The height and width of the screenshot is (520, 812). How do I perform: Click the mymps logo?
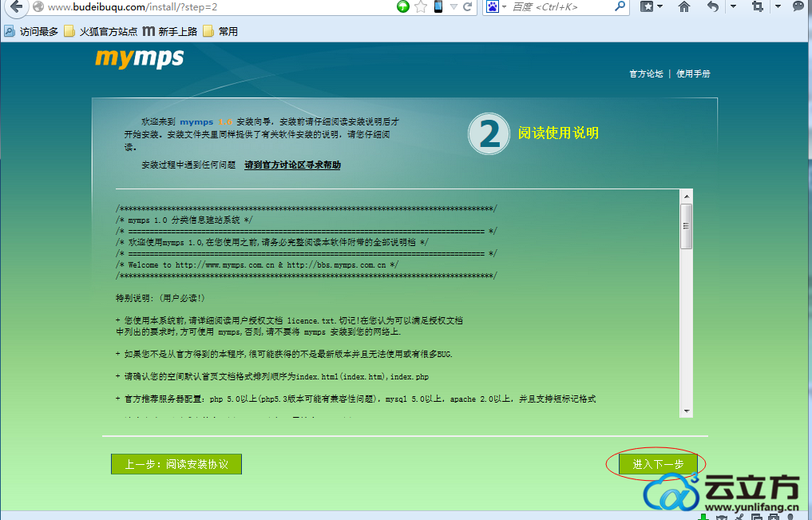pyautogui.click(x=139, y=58)
